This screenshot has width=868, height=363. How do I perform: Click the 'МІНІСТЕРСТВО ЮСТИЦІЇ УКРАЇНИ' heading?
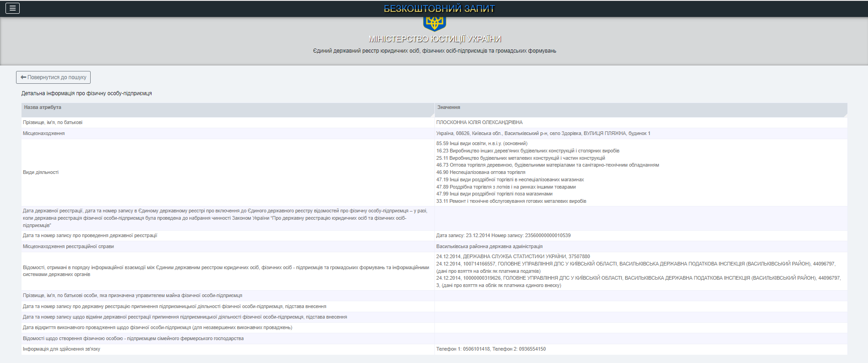click(434, 39)
